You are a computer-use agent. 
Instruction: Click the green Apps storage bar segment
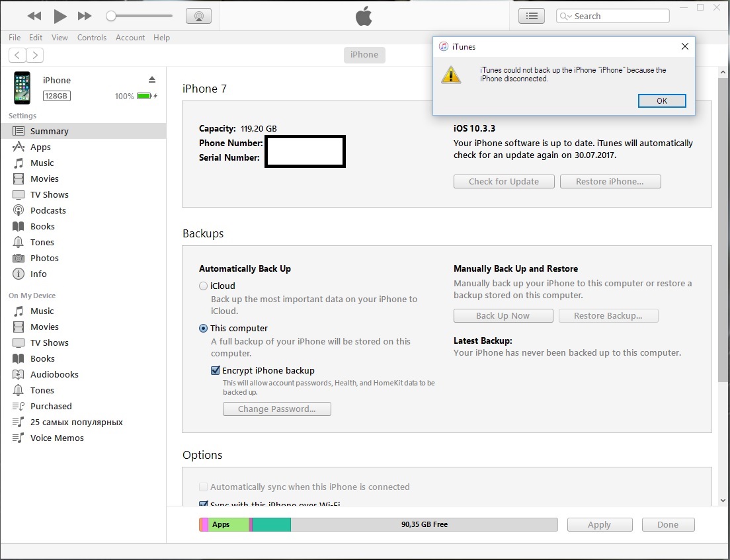pos(229,524)
